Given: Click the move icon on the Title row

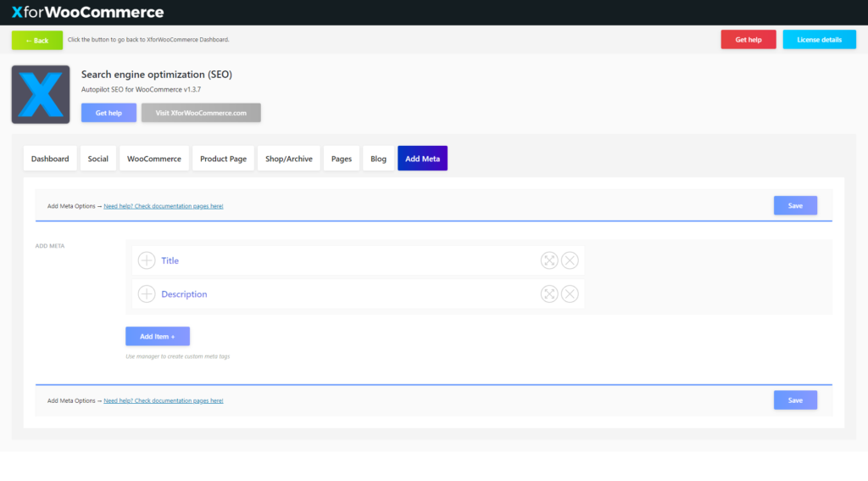Looking at the screenshot, I should (x=549, y=260).
